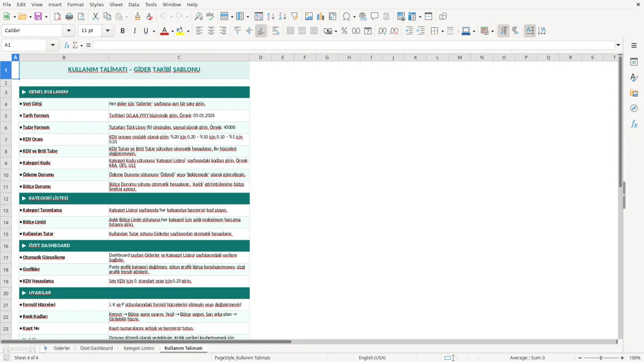Insert Hyperlink icon
Screen dimensions: 644x362
pos(363,17)
